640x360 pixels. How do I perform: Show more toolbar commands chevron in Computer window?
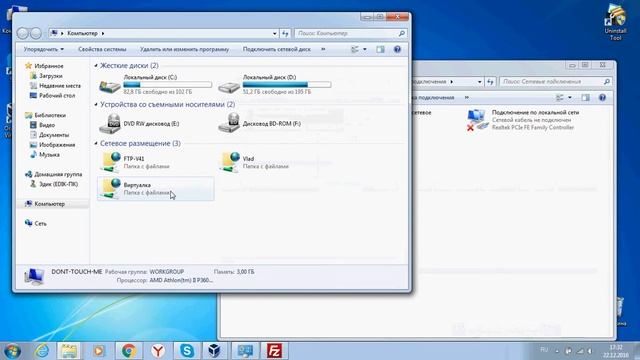(323, 49)
